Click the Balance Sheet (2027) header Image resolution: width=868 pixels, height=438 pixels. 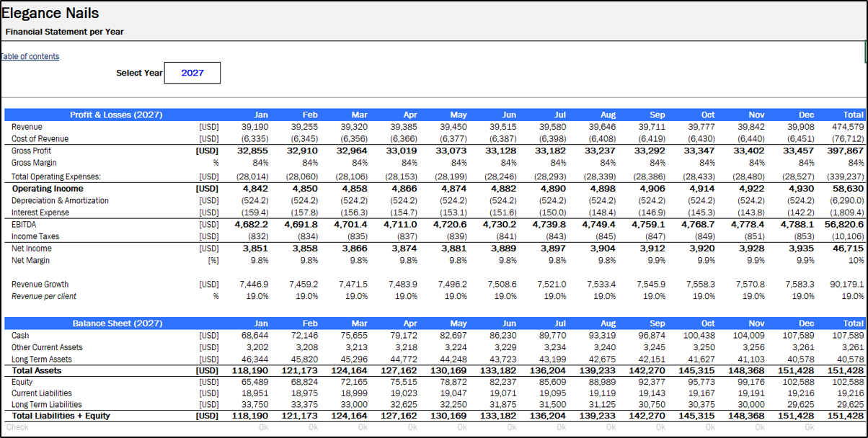click(117, 323)
